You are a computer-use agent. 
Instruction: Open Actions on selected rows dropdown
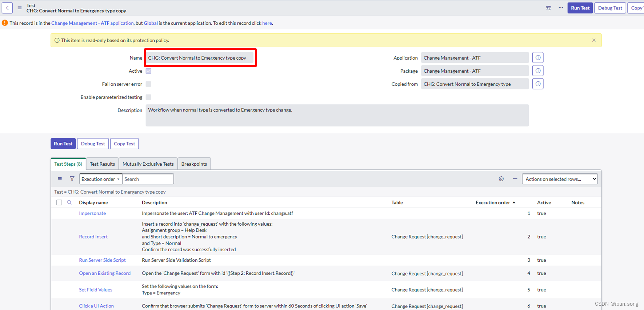click(x=560, y=179)
